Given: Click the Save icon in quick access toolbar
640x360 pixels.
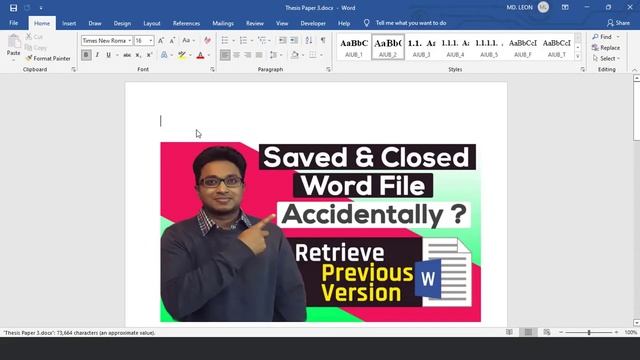Looking at the screenshot, I should point(13,8).
